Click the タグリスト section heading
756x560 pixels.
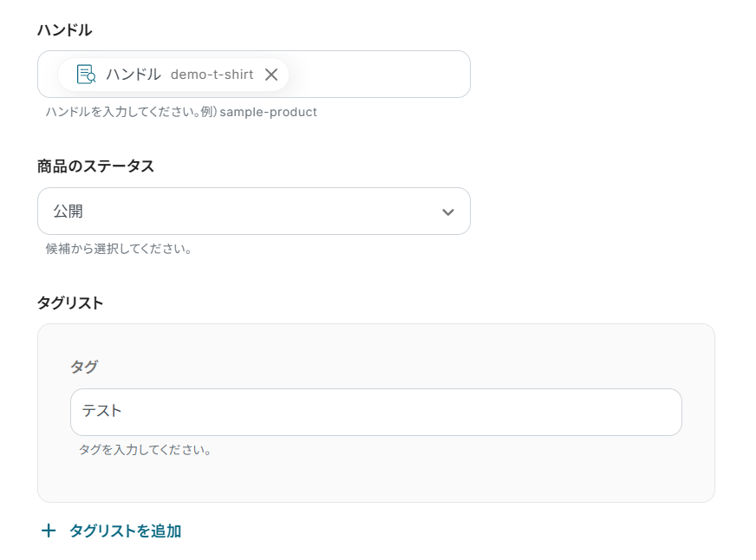[x=70, y=303]
